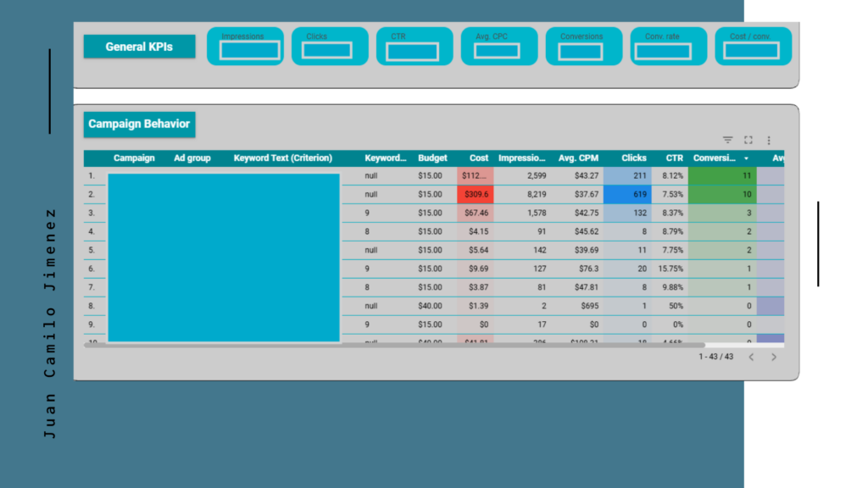The width and height of the screenshot is (868, 488).
Task: Sort by Campaign column header
Action: 134,158
